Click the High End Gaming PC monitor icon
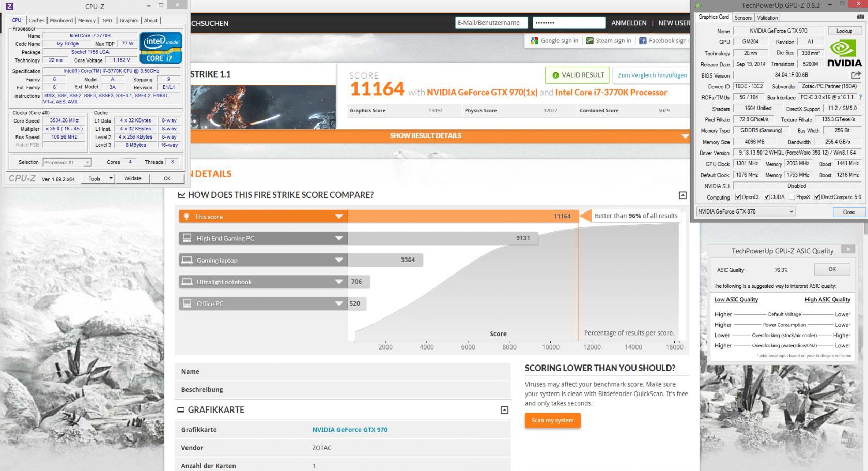This screenshot has width=868, height=471. pyautogui.click(x=187, y=238)
